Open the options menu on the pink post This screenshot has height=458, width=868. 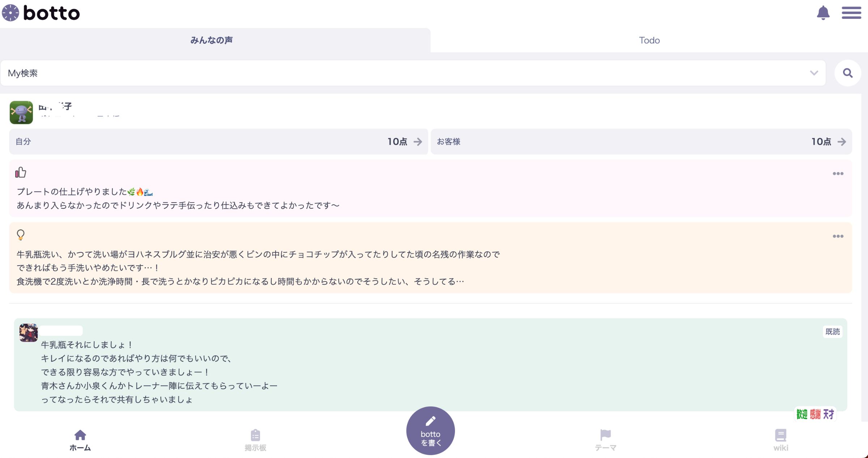click(x=838, y=174)
